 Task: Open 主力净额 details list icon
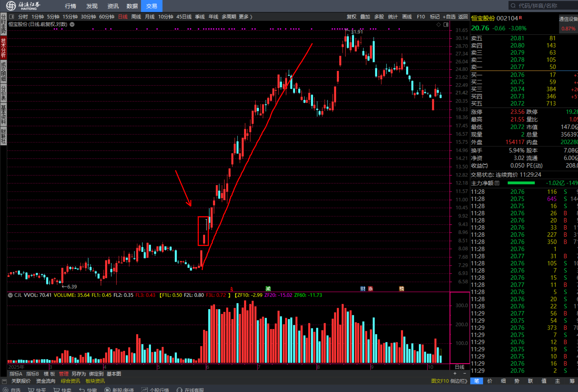point(497,183)
